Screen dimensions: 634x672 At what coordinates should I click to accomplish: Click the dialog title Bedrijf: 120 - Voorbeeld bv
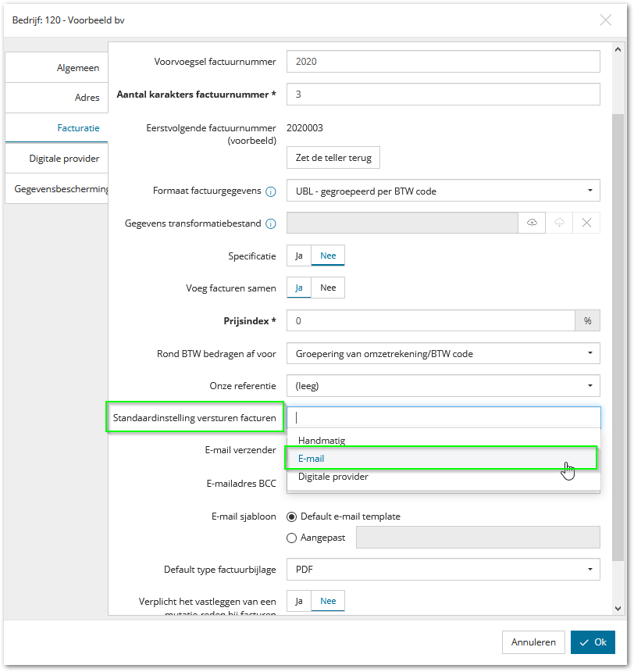click(x=68, y=20)
